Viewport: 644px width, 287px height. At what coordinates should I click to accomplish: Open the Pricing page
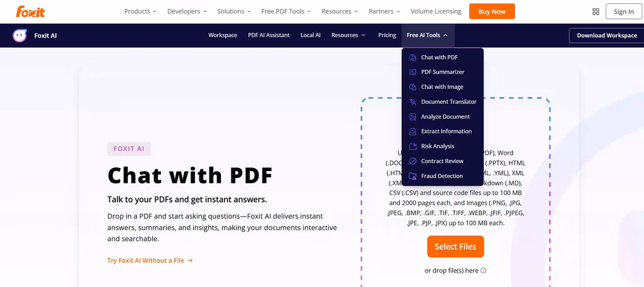pos(387,35)
